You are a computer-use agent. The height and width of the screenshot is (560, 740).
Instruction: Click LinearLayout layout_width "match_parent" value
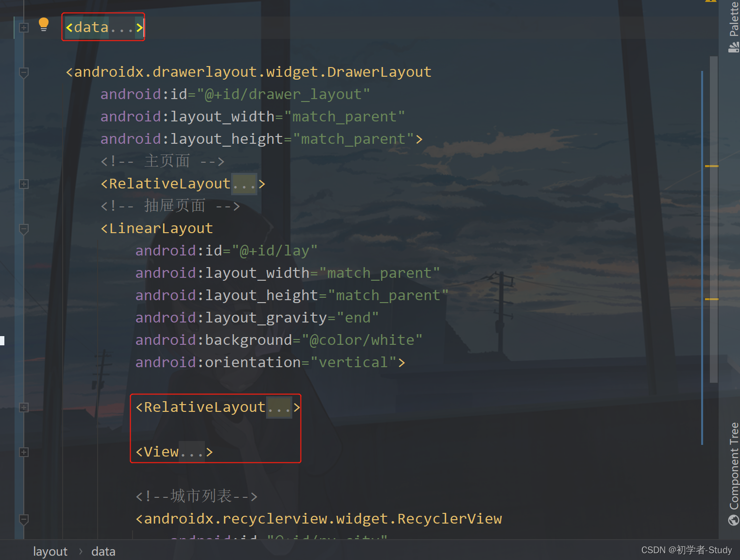380,273
